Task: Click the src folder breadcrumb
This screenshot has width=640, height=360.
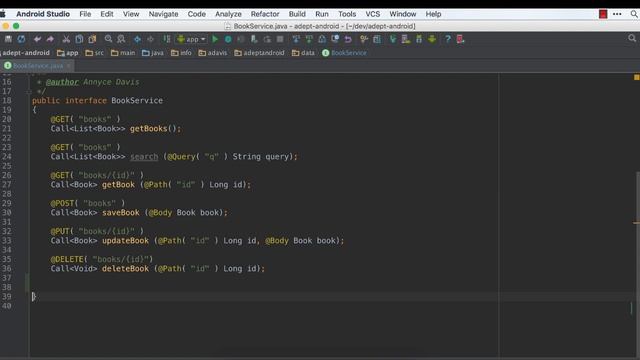Action: (x=95, y=53)
